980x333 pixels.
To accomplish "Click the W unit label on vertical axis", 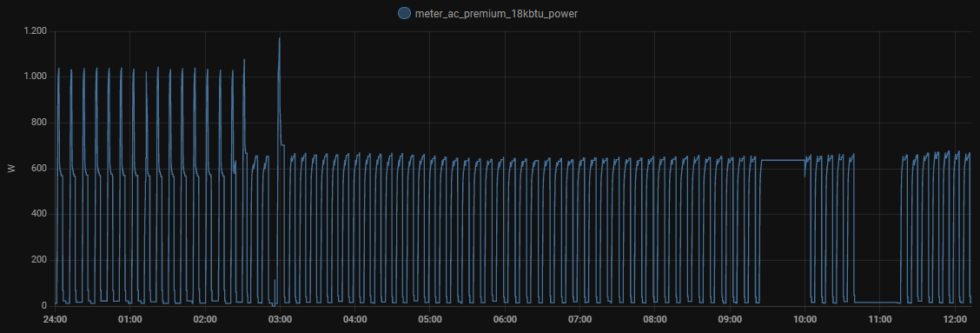I will tap(10, 169).
